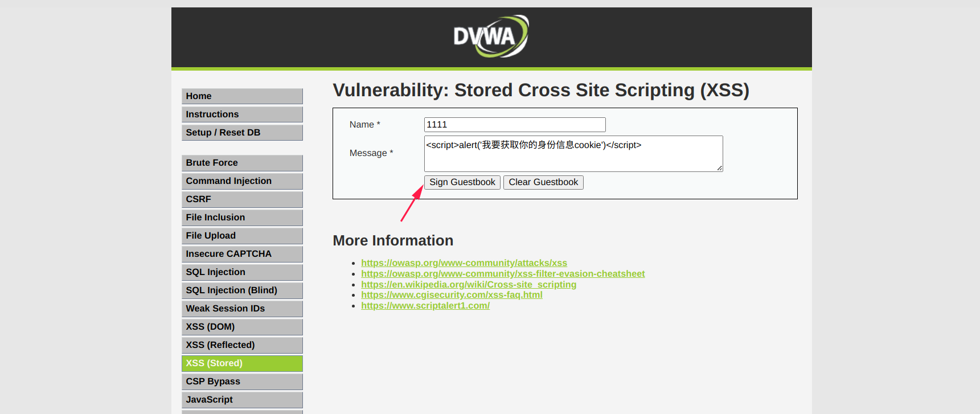The height and width of the screenshot is (414, 980).
Task: Open Command Injection vulnerability page
Action: point(242,181)
